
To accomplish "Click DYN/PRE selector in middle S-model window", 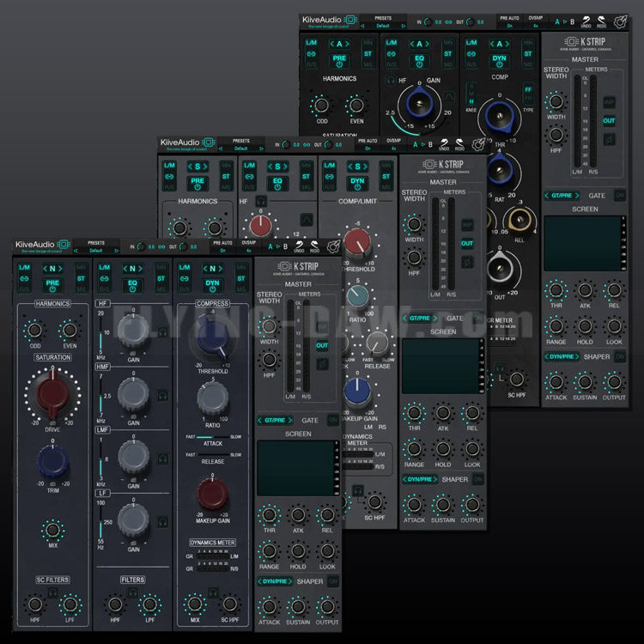I will point(420,479).
